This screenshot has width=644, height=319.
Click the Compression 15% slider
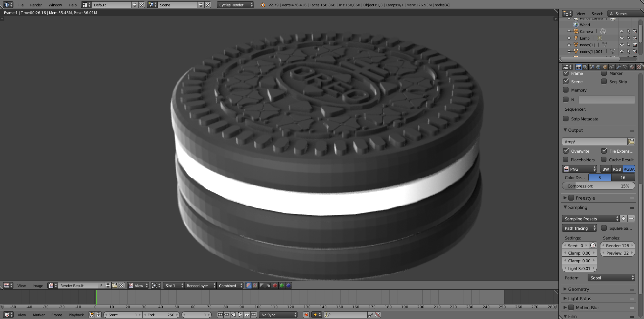coord(598,186)
